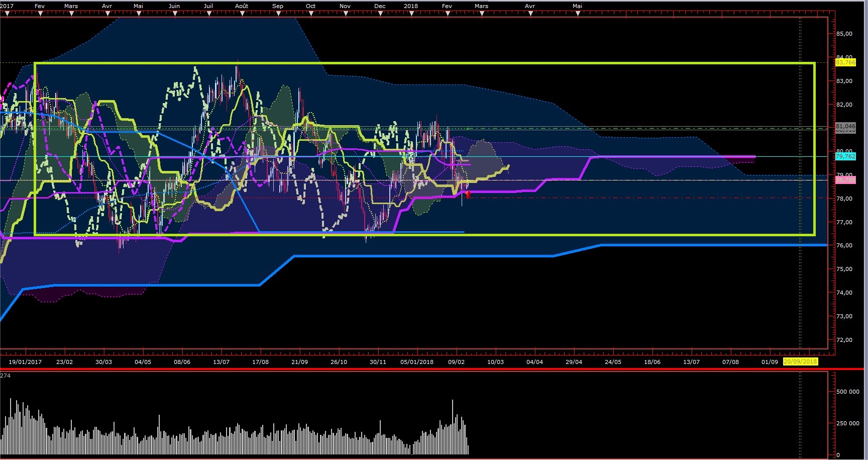Click the 76,00 price axis label

(844, 245)
